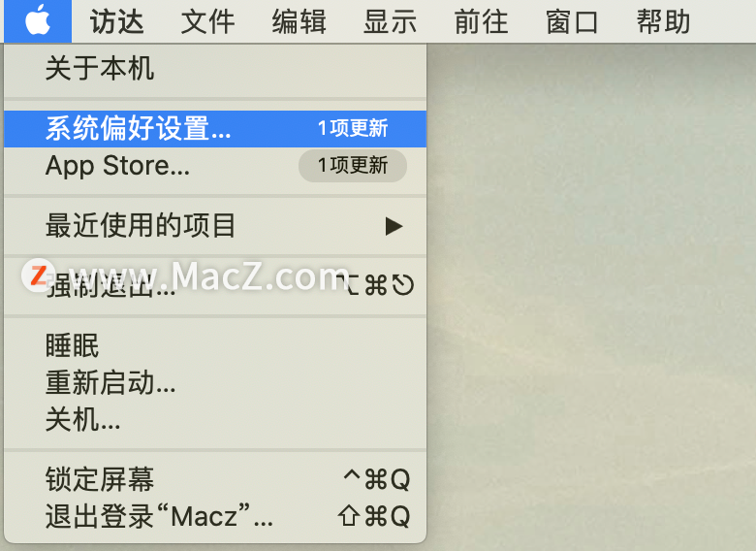Click 锁定屏幕 menu entry

[x=215, y=479]
